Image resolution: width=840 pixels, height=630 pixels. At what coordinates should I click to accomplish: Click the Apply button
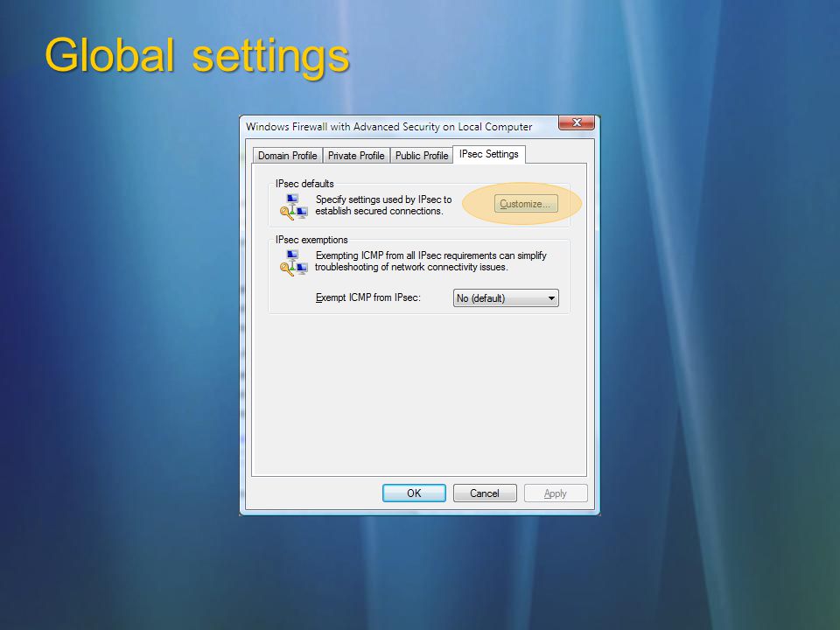coord(556,493)
